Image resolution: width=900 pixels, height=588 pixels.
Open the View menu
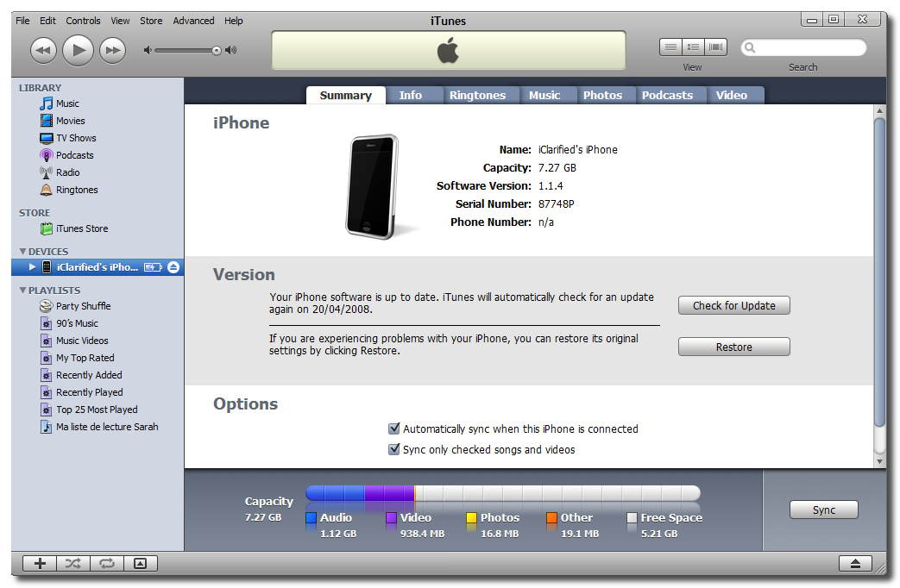(120, 21)
